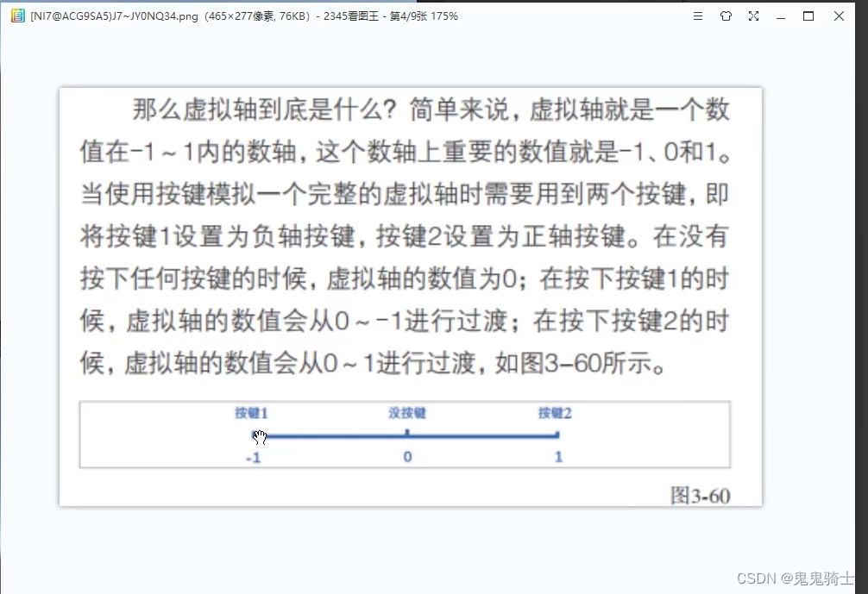Maximize the image viewer window

click(x=808, y=16)
